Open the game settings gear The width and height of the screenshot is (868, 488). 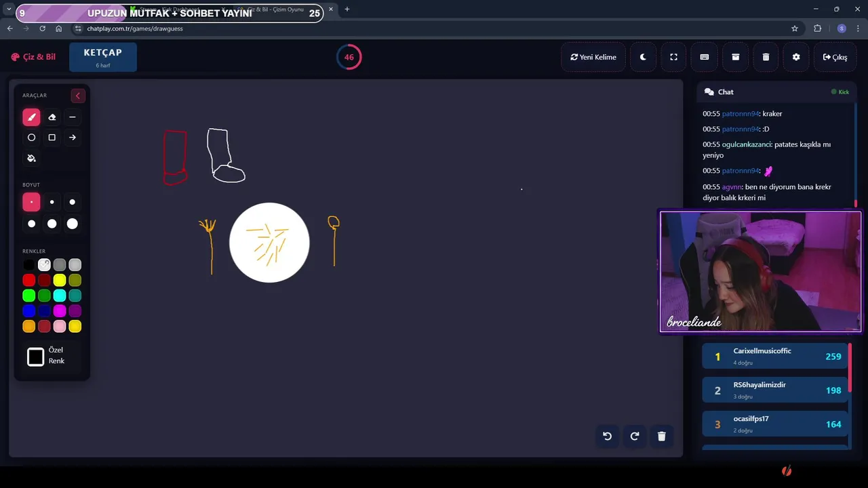click(796, 57)
